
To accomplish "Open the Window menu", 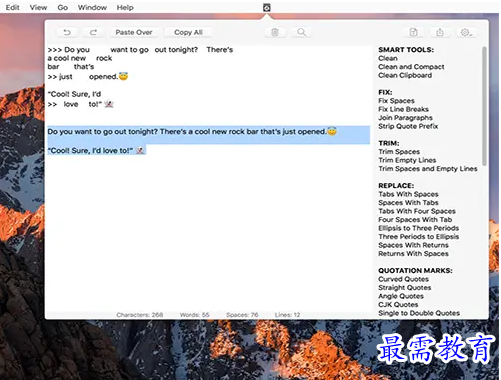I will [x=92, y=7].
